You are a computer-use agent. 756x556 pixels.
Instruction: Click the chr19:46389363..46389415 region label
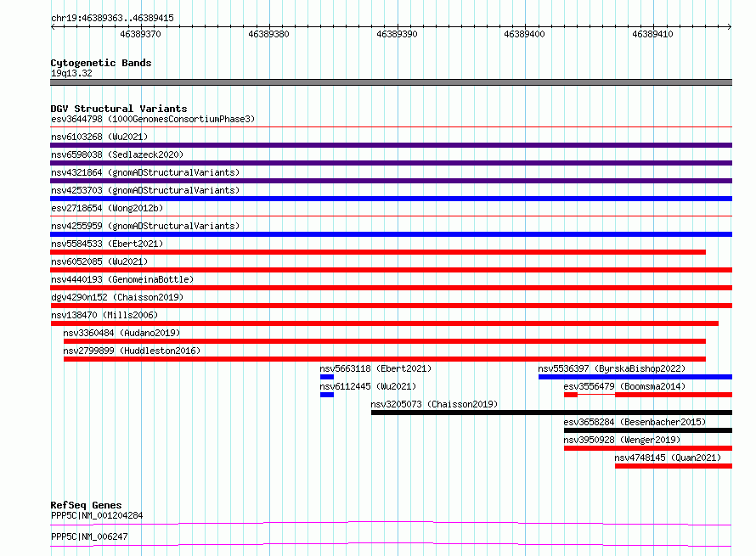tap(112, 18)
